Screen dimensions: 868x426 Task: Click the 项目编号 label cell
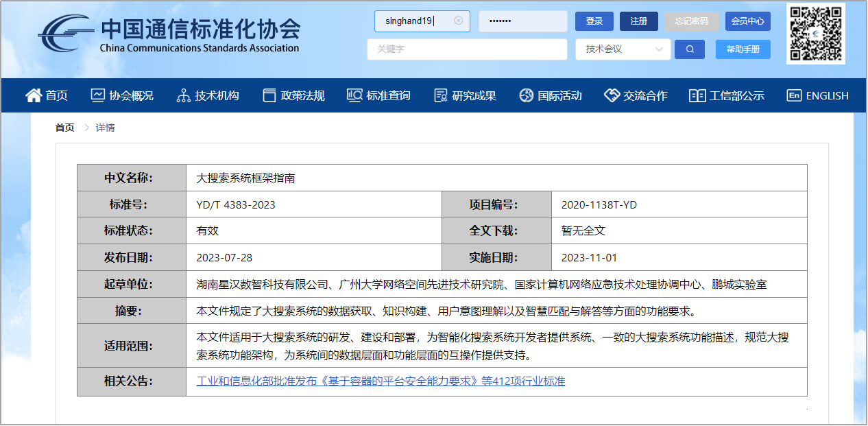click(x=497, y=204)
